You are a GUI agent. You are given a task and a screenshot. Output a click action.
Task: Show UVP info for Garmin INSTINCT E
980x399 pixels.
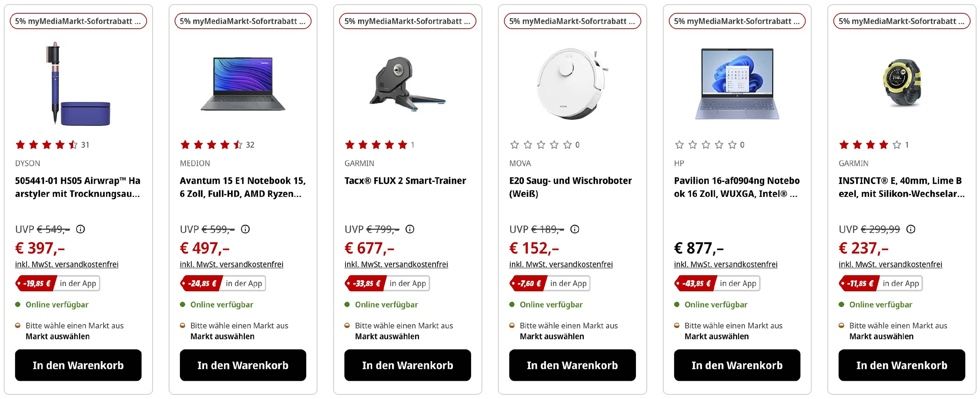point(911,229)
